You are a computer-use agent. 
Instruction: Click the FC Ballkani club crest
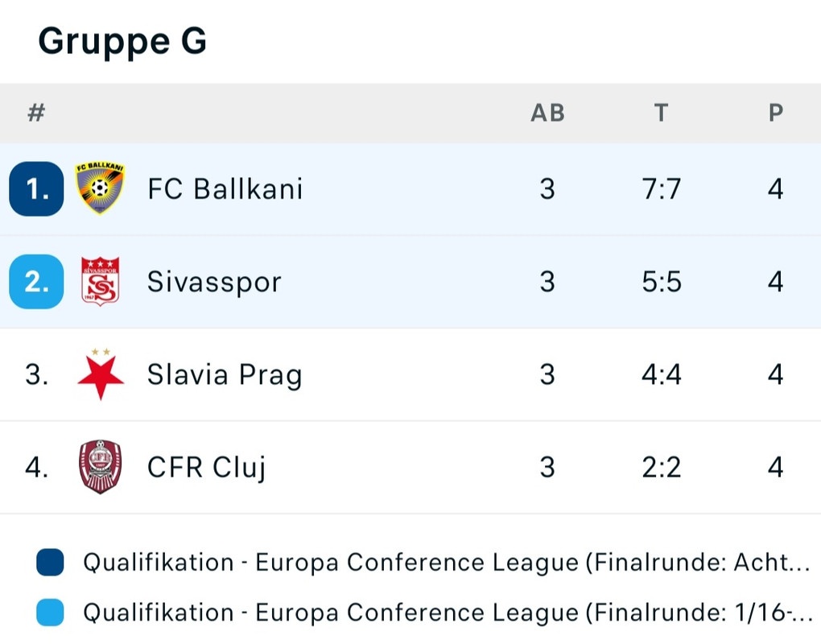[100, 189]
